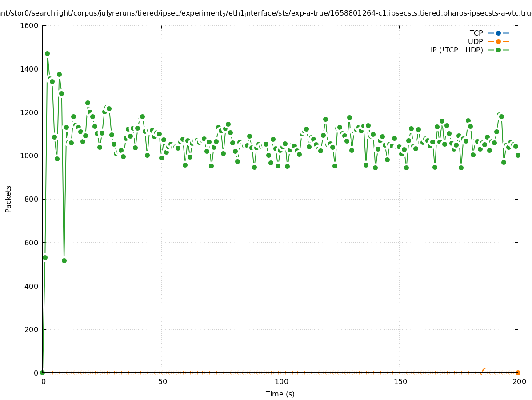
Task: Toggle the IP (!TCP !UDP) legend label
Action: click(456, 50)
